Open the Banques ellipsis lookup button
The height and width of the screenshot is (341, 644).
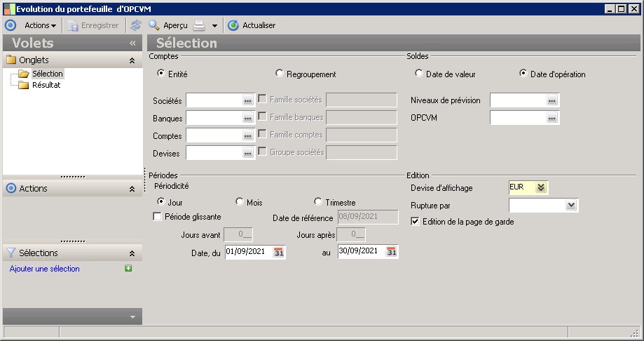pyautogui.click(x=247, y=118)
